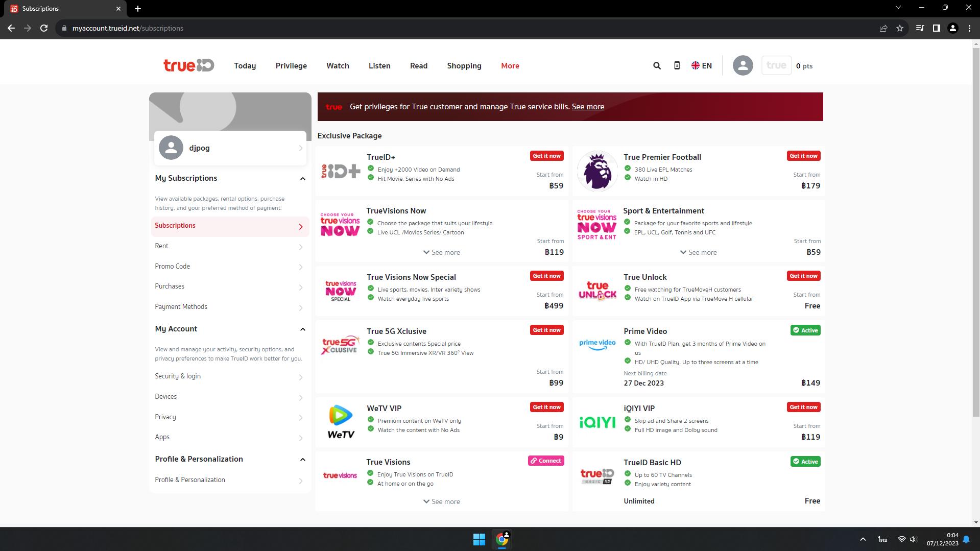The height and width of the screenshot is (551, 980).
Task: Open Rent in sidebar
Action: click(230, 246)
